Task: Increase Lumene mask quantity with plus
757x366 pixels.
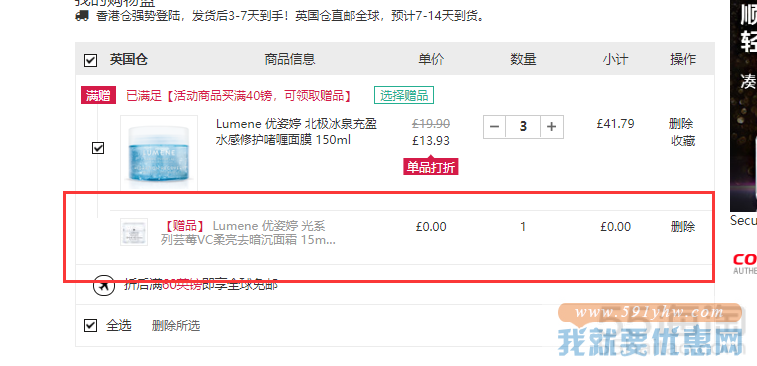Action: pyautogui.click(x=552, y=127)
